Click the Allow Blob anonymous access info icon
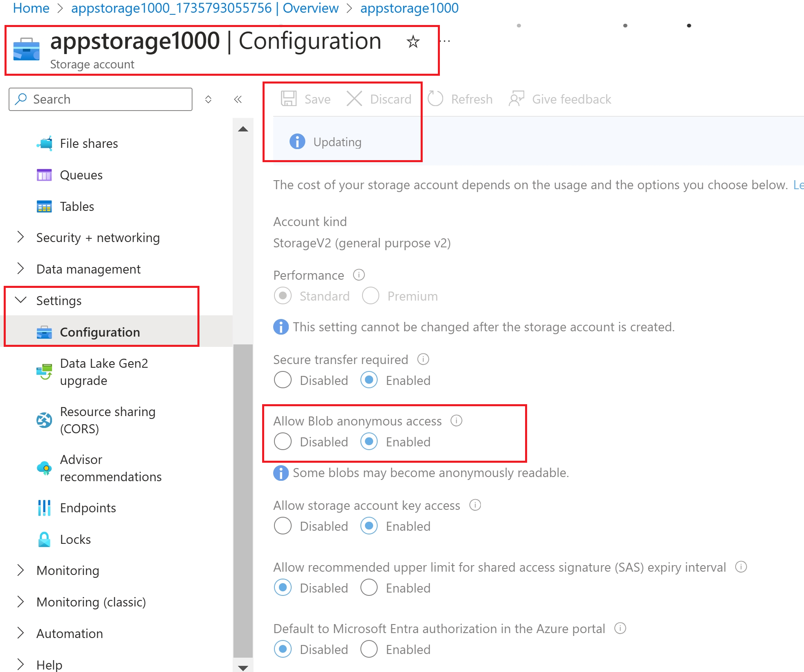 [456, 421]
